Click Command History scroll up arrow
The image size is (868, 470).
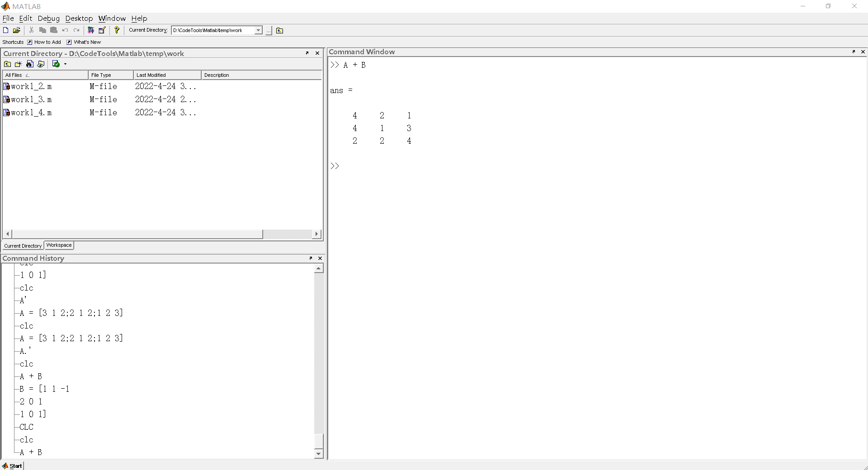(319, 268)
